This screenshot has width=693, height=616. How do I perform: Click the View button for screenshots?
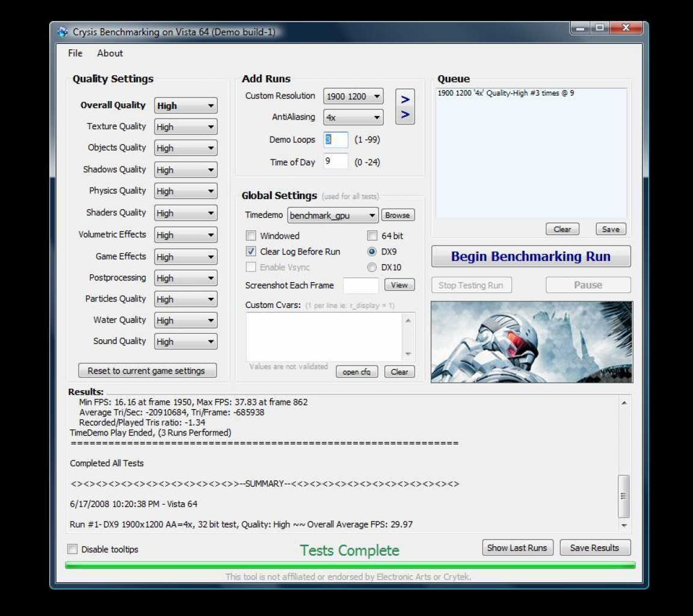[x=399, y=285]
